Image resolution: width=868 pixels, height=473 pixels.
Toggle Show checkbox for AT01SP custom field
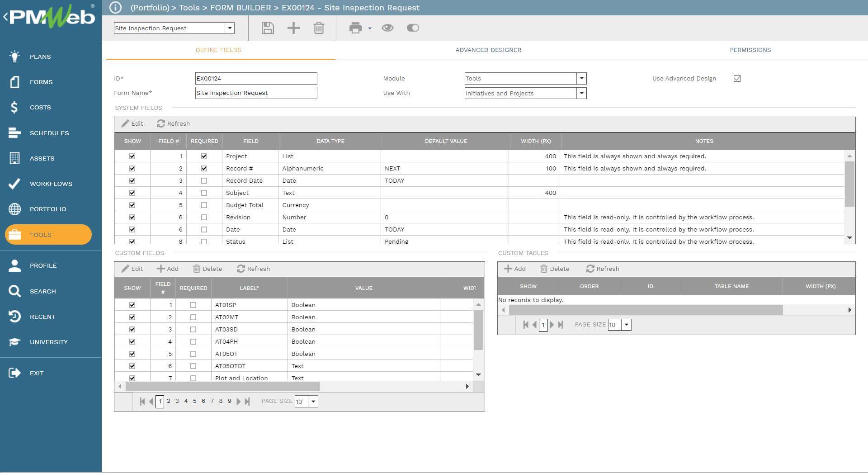132,305
